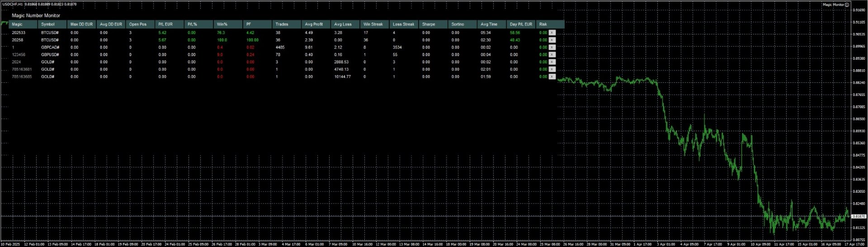Click the X button on magic 785163685 row
Viewport: 868px width, 247px height.
pos(552,76)
